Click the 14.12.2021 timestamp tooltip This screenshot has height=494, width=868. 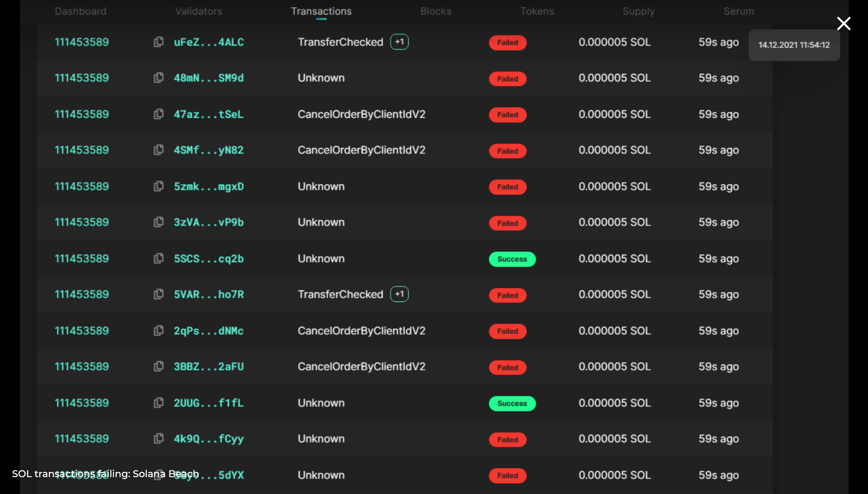(794, 45)
